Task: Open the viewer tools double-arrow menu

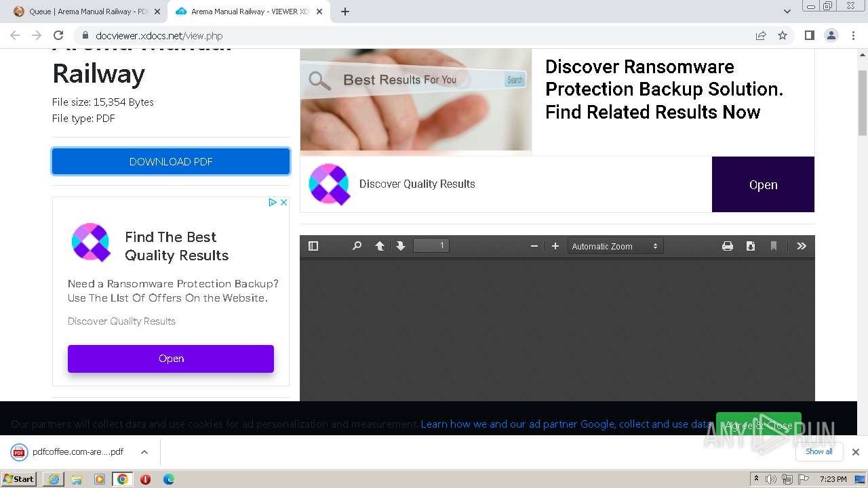Action: pos(802,246)
